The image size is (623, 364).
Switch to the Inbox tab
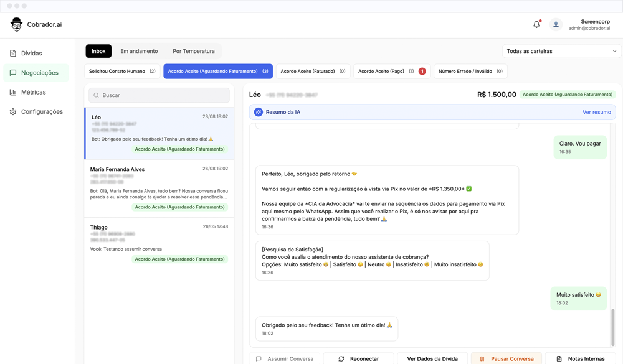tap(98, 51)
